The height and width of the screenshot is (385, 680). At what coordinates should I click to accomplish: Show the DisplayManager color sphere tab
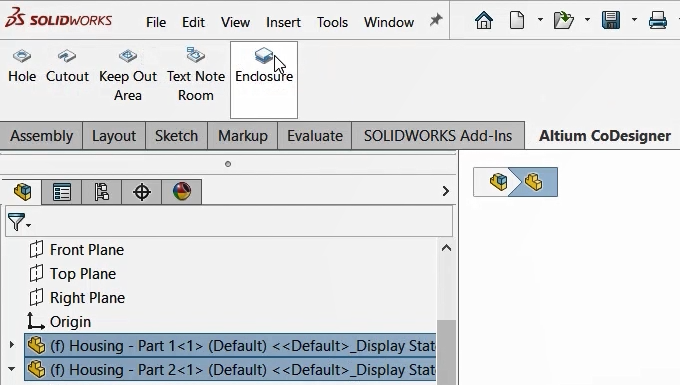[x=182, y=192]
